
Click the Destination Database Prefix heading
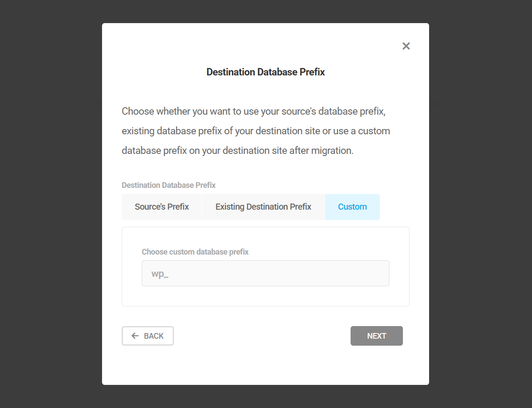(265, 71)
